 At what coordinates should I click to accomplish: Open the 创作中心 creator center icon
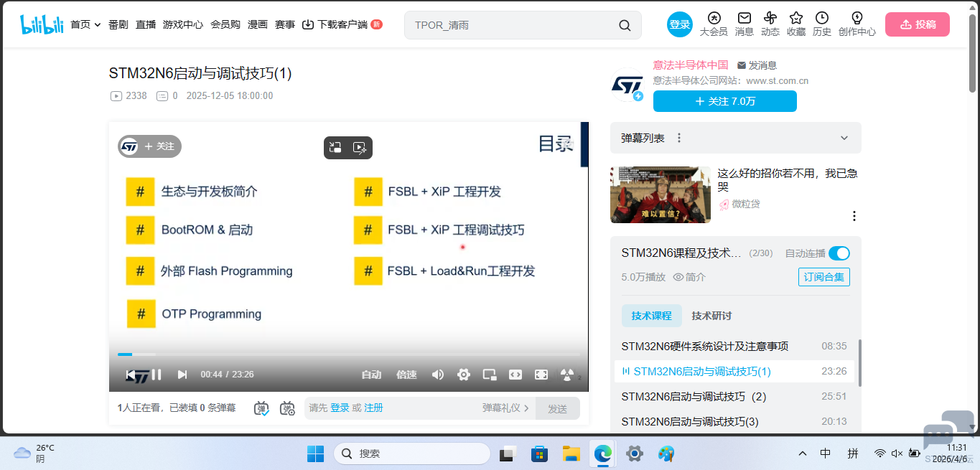coord(856,24)
